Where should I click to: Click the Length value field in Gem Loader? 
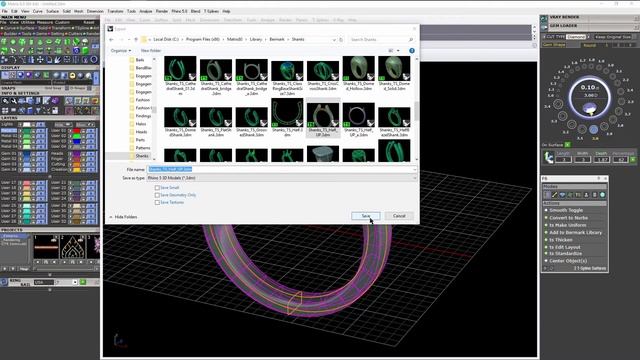pyautogui.click(x=563, y=160)
